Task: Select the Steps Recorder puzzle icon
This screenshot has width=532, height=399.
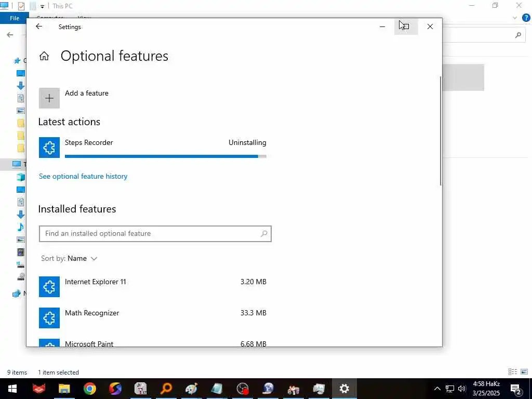Action: (x=49, y=148)
